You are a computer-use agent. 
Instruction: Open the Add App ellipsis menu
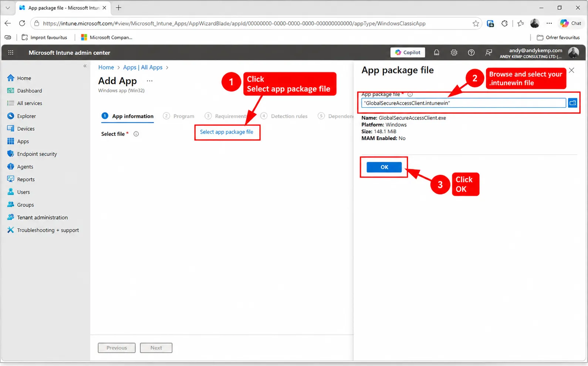[149, 81]
